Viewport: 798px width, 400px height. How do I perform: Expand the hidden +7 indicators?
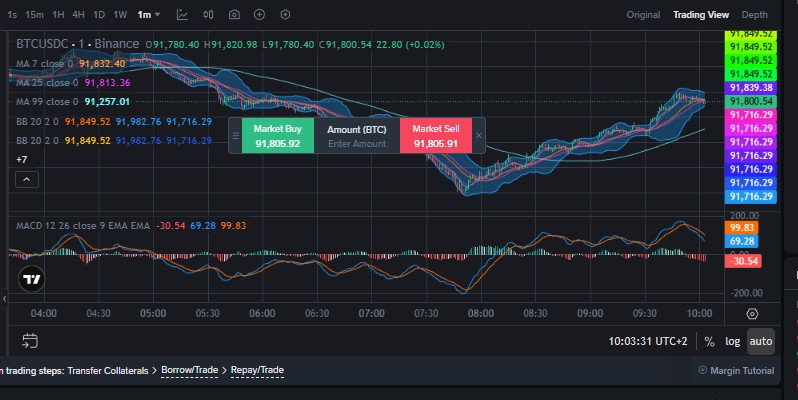(21, 160)
